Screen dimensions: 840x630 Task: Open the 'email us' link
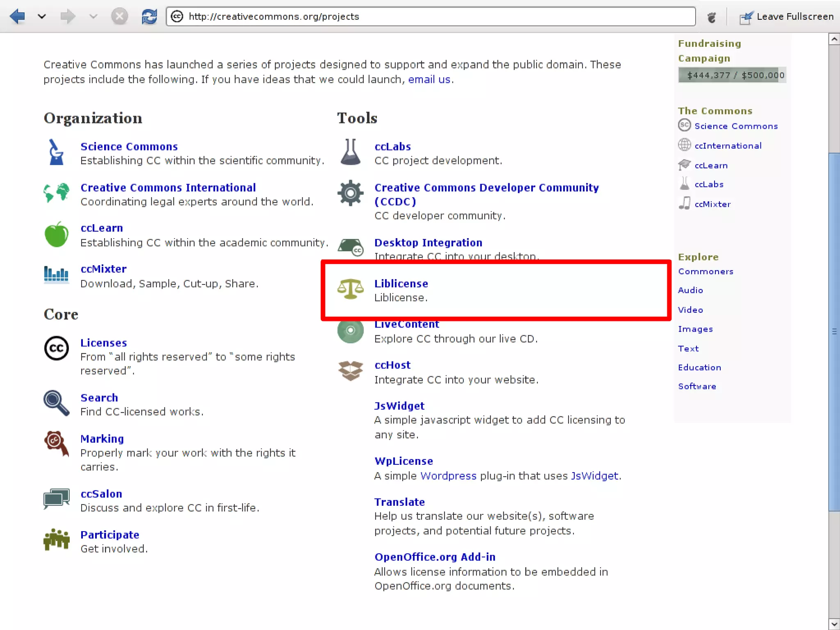tap(429, 80)
